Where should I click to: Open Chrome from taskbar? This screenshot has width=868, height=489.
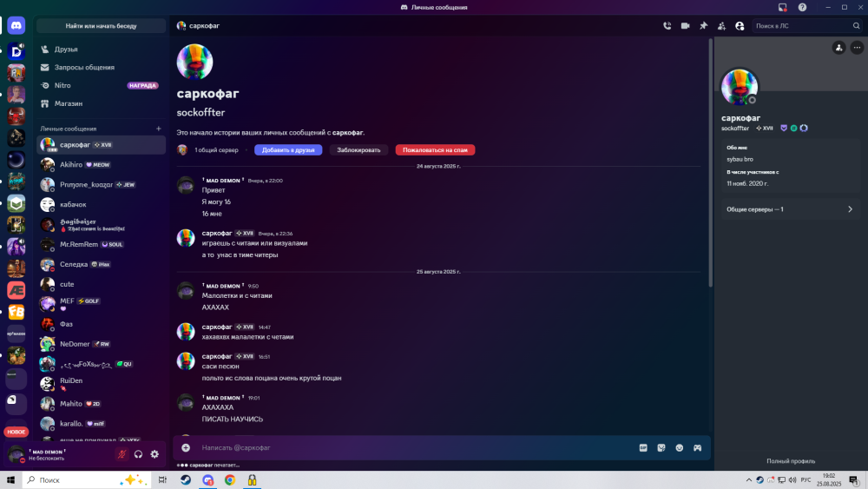tap(230, 480)
